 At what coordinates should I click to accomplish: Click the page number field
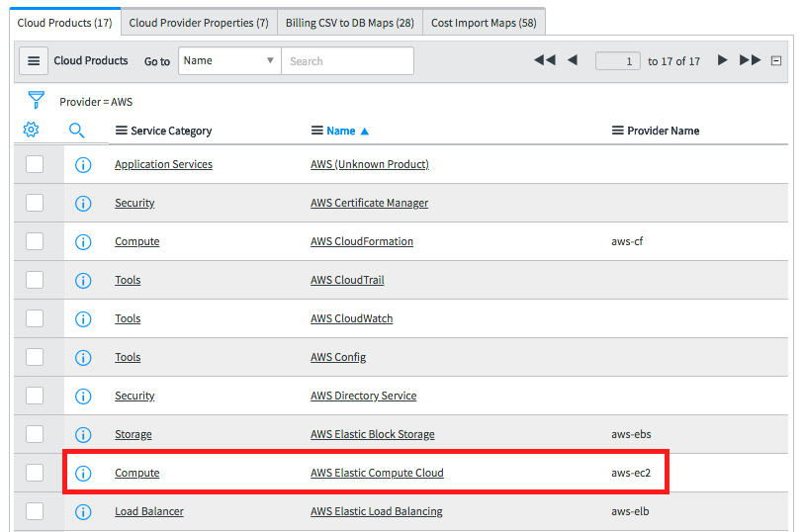(618, 61)
